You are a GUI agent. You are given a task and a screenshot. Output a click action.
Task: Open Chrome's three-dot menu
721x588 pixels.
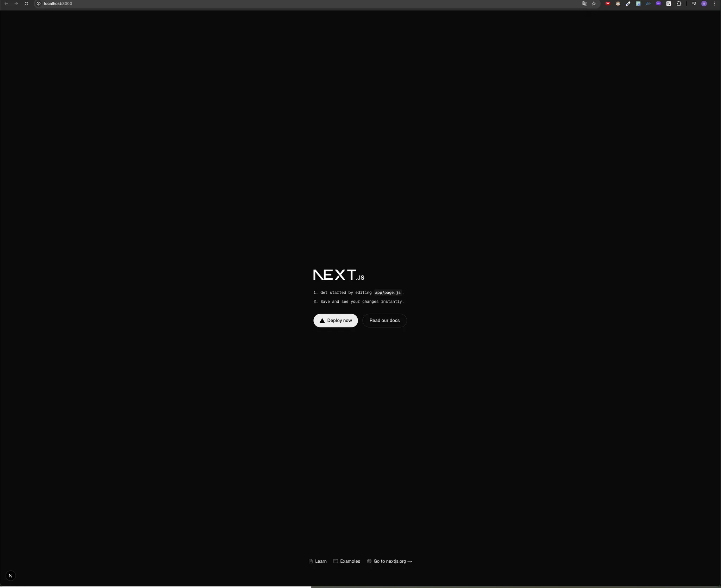point(714,4)
